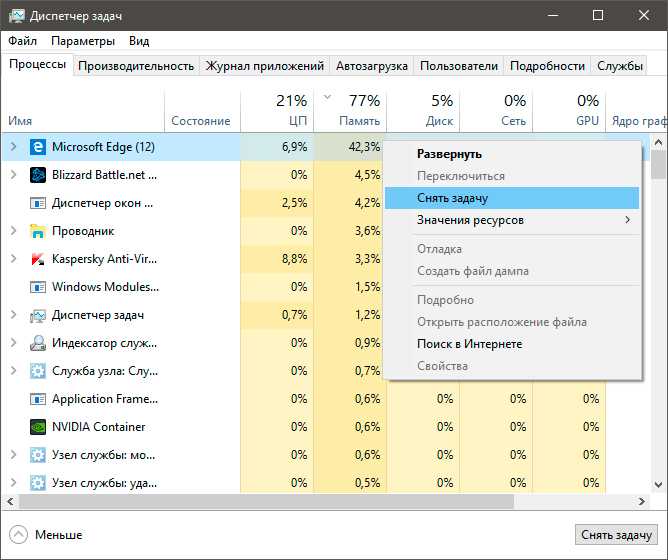Open the Параметры menu

[83, 41]
